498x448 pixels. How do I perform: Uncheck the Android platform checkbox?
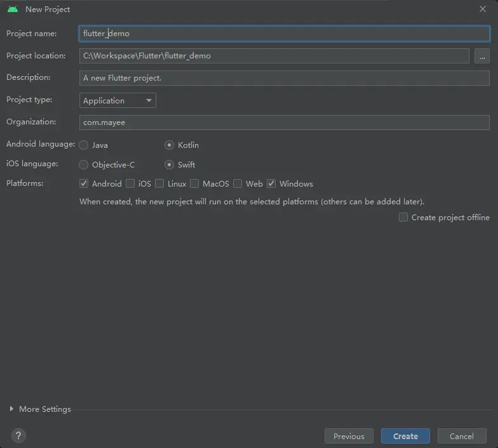(x=84, y=184)
